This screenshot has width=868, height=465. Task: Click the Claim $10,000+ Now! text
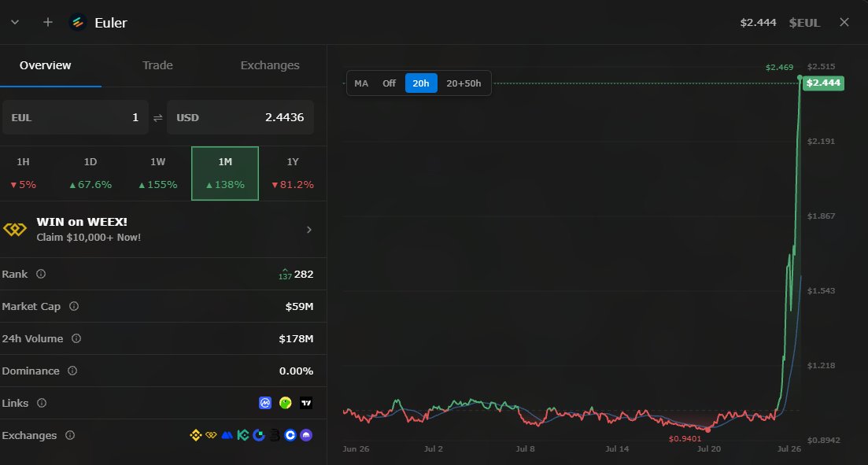(x=89, y=238)
